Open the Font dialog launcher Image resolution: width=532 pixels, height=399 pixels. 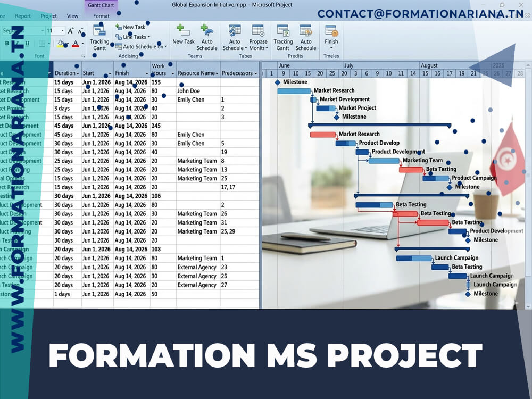(x=83, y=56)
